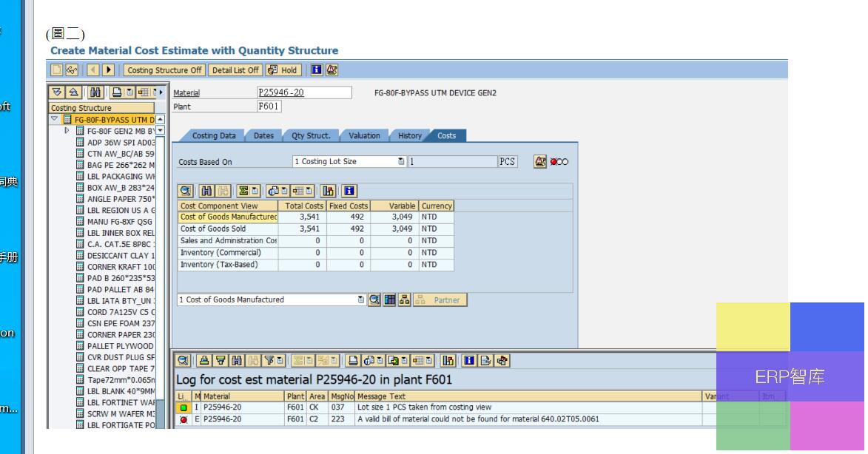The image size is (868, 454).
Task: Click Find binoculars in costing structure toolbar
Action: coord(95,92)
